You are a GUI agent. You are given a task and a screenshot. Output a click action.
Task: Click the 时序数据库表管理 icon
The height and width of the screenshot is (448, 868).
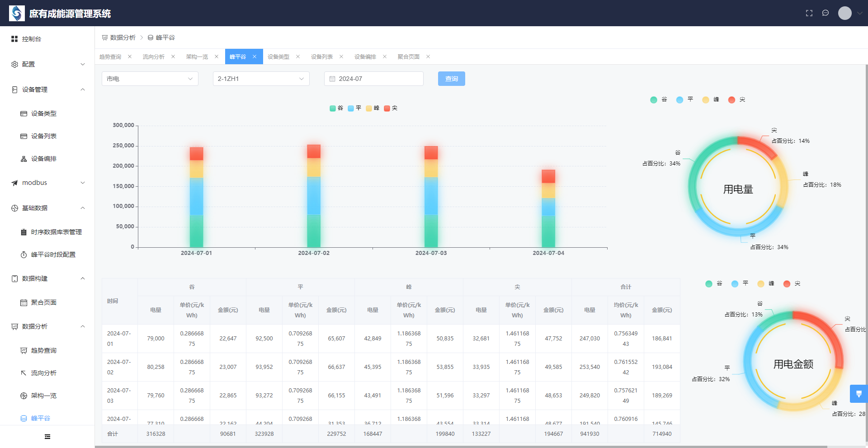24,232
